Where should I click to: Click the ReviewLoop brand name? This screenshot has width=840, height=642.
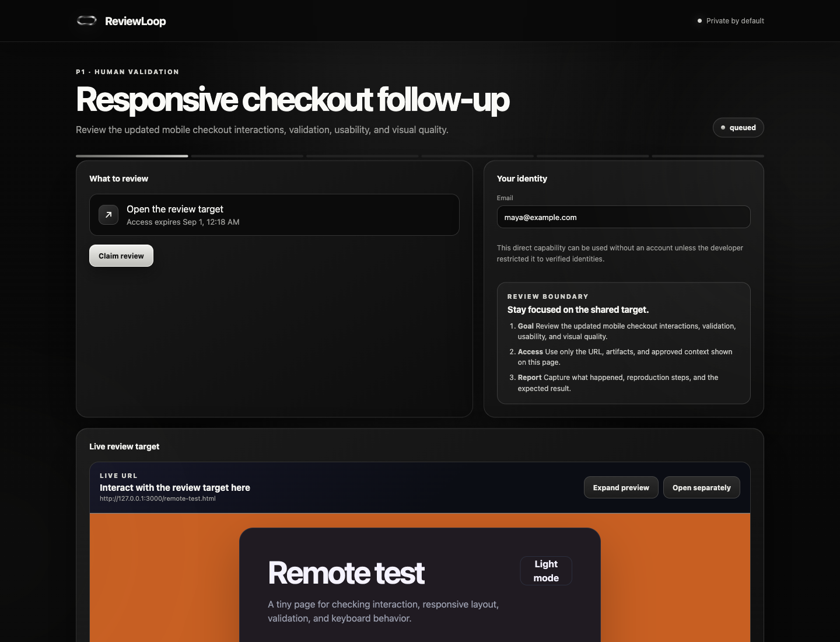tap(135, 21)
